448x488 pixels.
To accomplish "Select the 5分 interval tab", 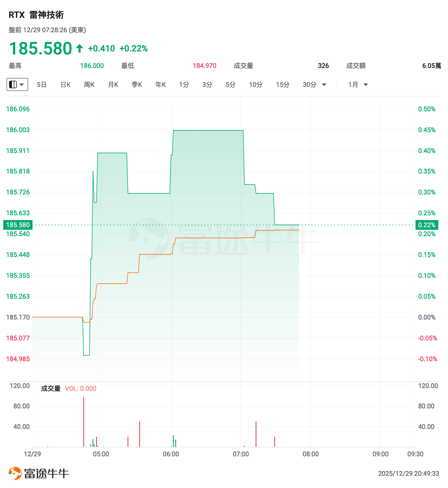I will point(230,85).
